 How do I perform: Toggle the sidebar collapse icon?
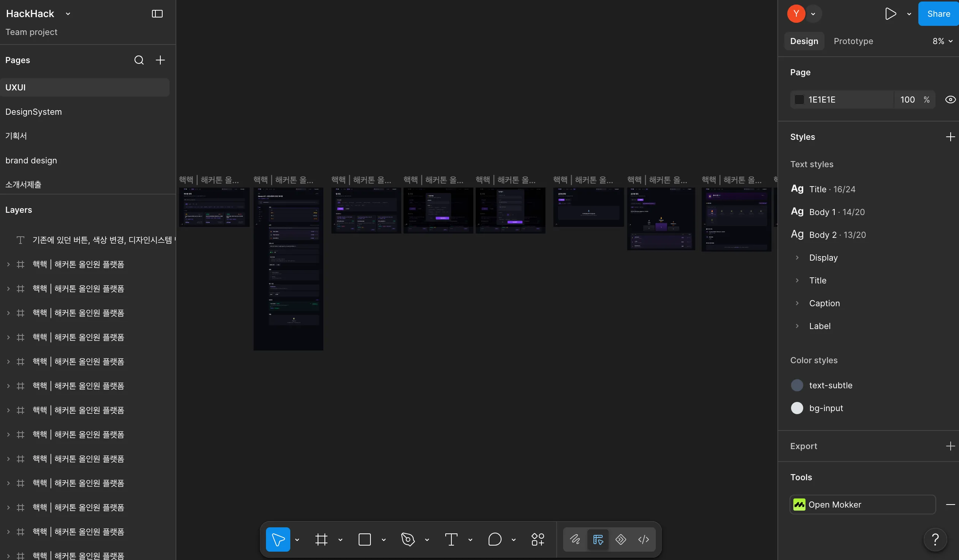(x=157, y=14)
